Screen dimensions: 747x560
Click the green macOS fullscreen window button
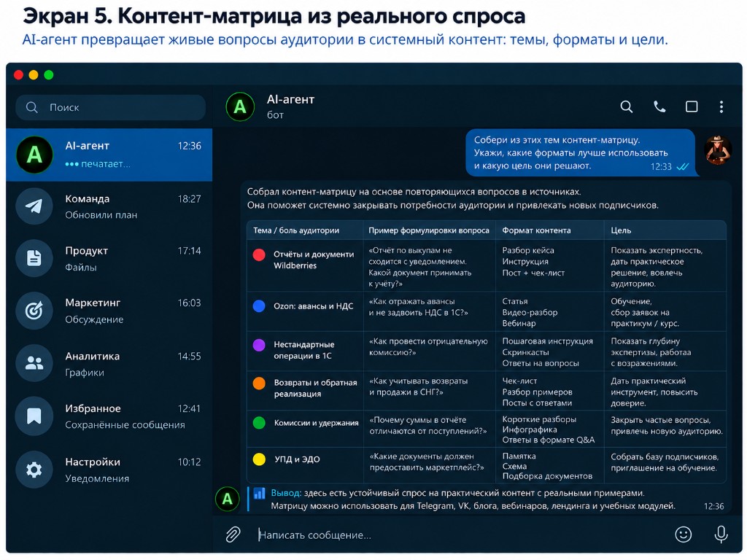(x=49, y=75)
